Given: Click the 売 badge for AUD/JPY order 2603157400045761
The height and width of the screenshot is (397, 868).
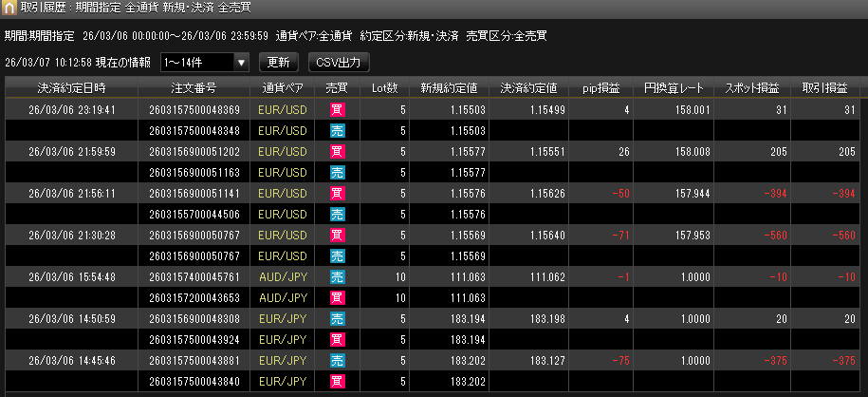Looking at the screenshot, I should coord(337,276).
